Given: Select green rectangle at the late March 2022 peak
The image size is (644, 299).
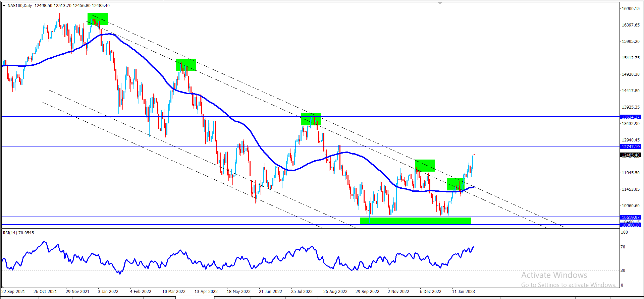Looking at the screenshot, I should click(x=186, y=65).
